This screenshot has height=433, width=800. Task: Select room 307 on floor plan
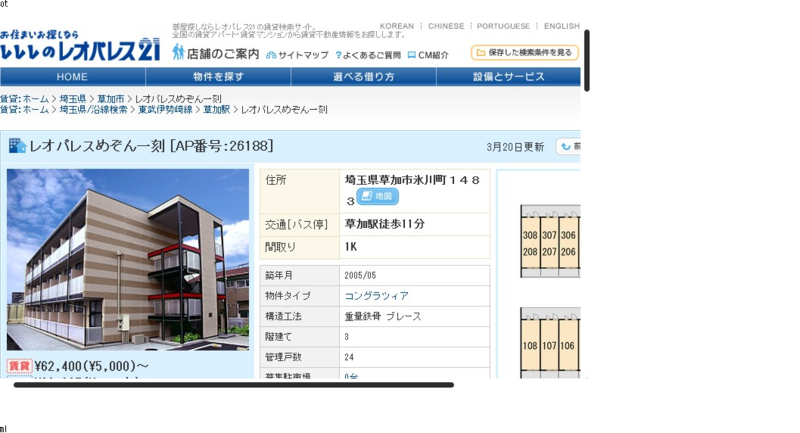coord(549,235)
